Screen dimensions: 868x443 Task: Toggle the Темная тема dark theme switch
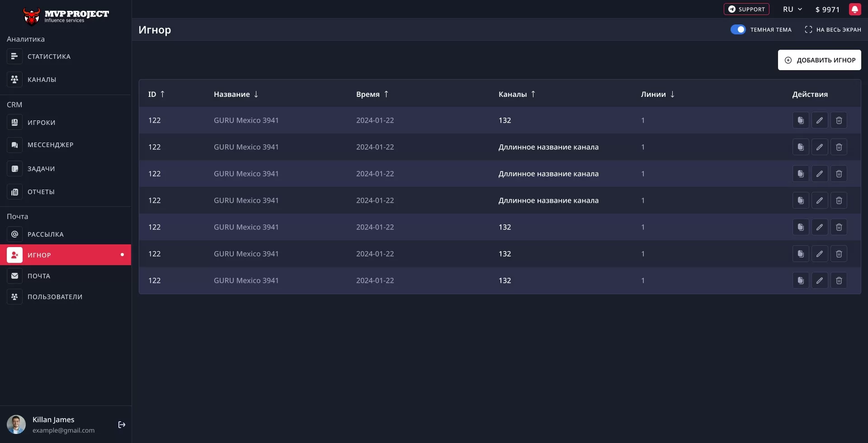[x=738, y=29]
